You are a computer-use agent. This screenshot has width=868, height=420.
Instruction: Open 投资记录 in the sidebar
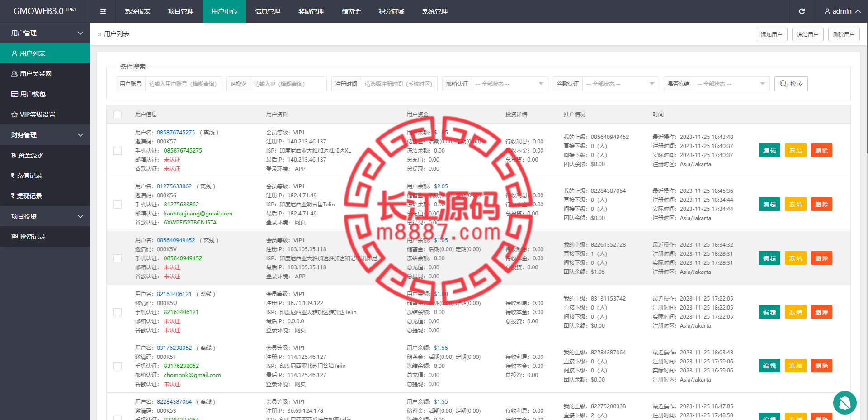[x=45, y=237]
